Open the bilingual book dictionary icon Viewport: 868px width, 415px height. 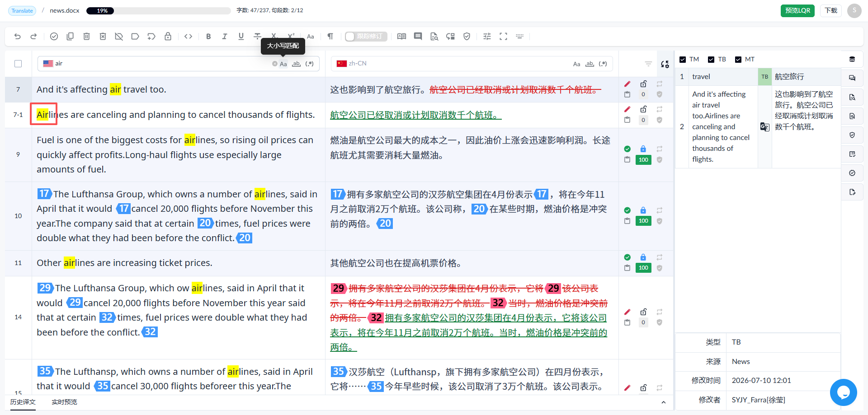[401, 37]
